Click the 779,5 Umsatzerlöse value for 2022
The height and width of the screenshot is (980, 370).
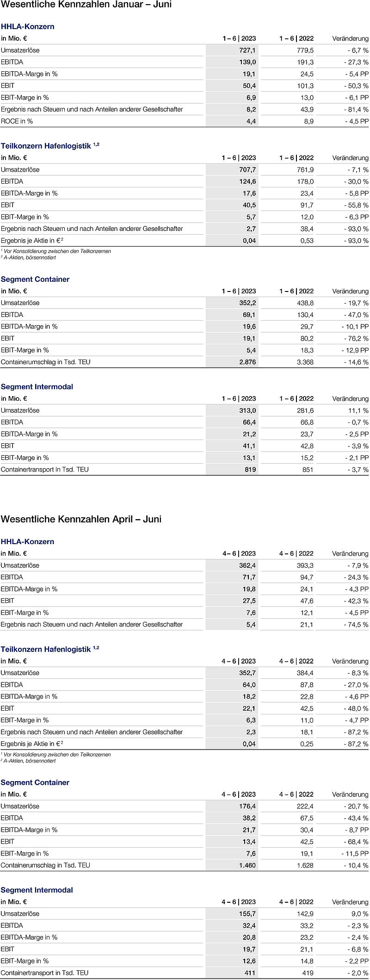coord(305,50)
